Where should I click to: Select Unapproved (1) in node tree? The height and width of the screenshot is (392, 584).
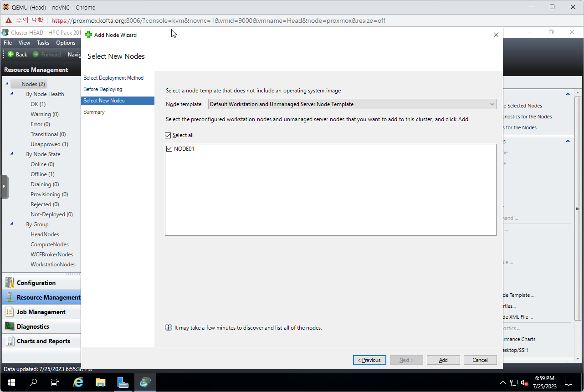(x=49, y=144)
